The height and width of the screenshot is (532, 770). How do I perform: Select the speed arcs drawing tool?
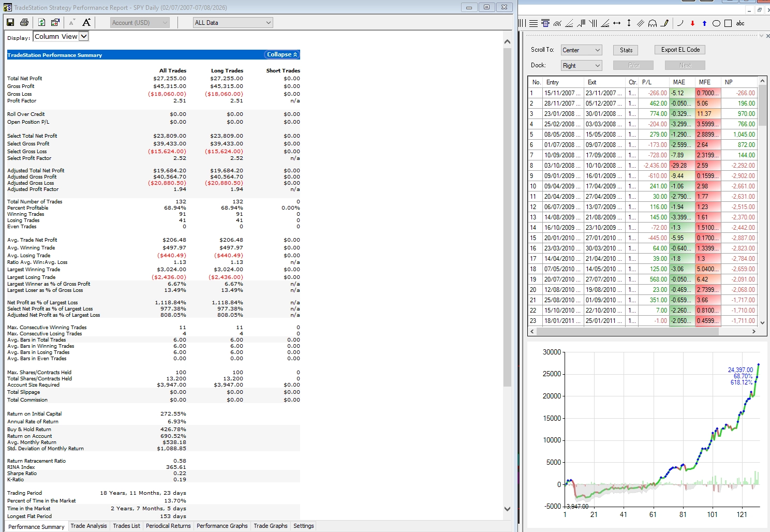point(557,23)
